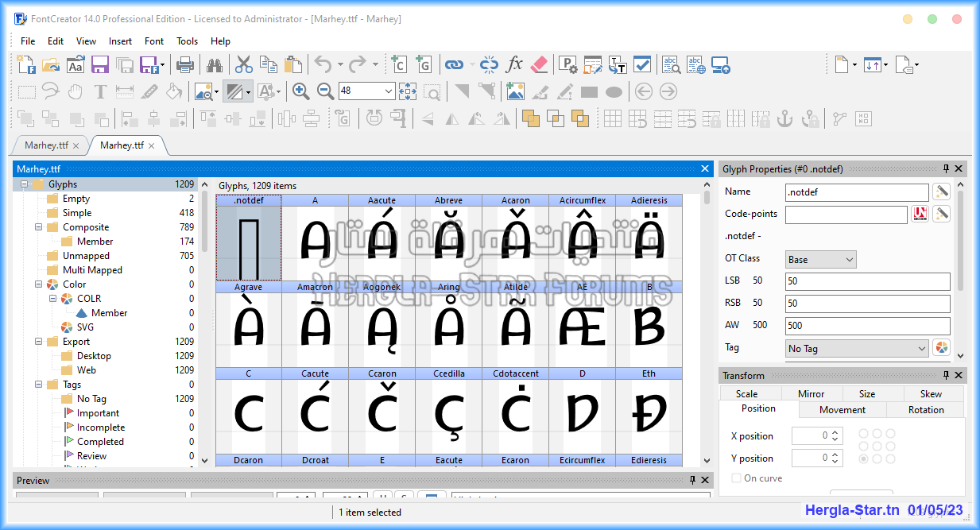
Task: Open a font file with the folder icon
Action: (x=51, y=65)
